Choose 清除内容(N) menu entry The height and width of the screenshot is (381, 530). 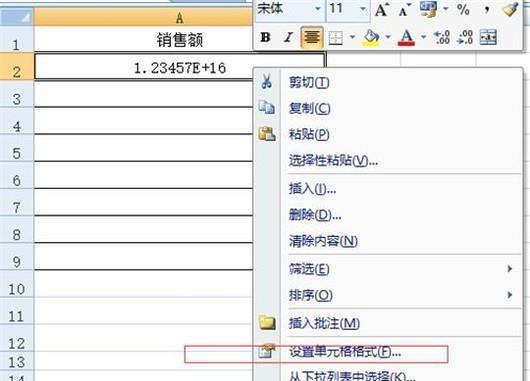[x=388, y=241]
